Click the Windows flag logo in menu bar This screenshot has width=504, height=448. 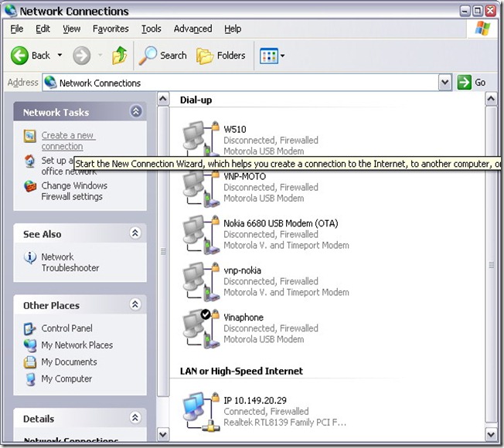(x=482, y=29)
